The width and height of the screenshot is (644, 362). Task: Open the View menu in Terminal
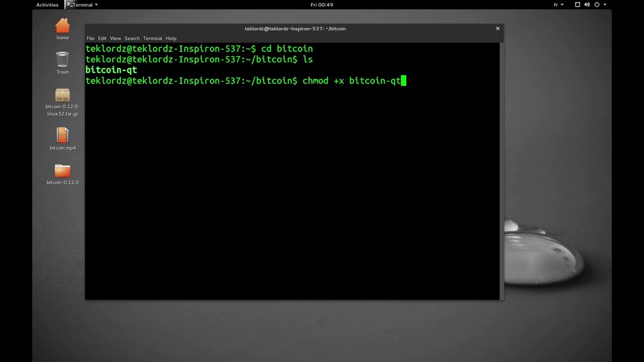click(115, 38)
